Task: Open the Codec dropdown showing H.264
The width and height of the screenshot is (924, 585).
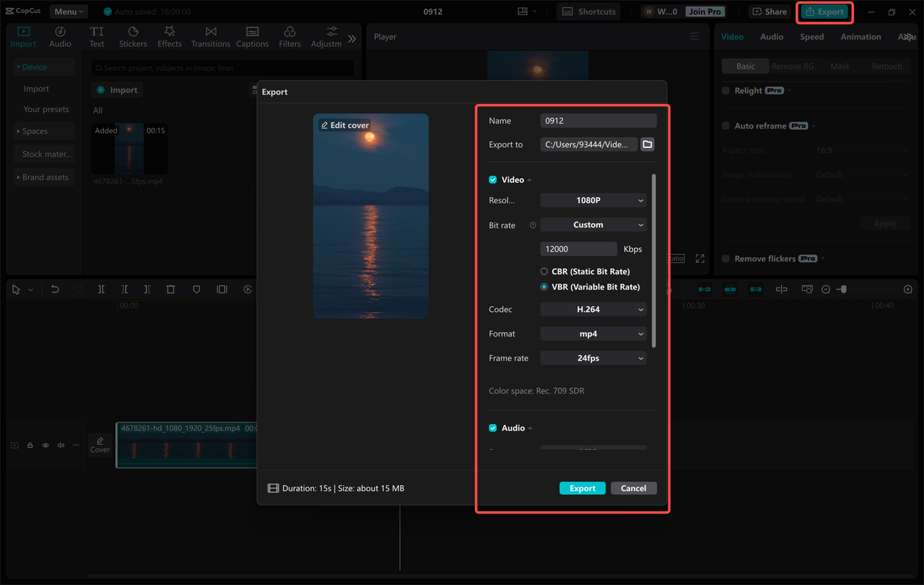Action: click(x=593, y=309)
